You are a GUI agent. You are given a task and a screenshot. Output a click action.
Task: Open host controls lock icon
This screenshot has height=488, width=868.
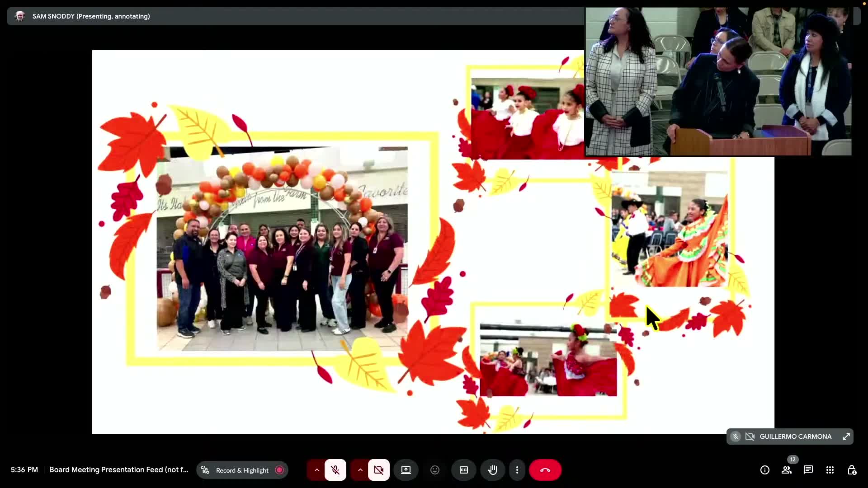[x=852, y=470]
